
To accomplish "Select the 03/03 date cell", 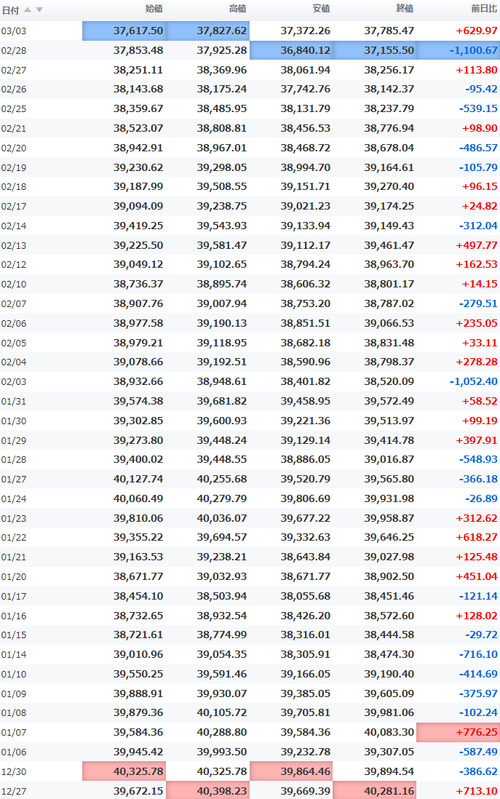I will [14, 31].
